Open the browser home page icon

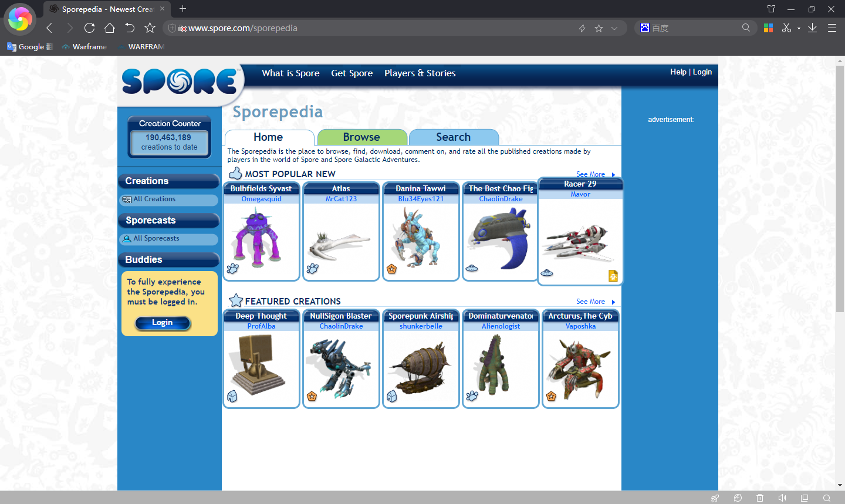click(x=110, y=28)
